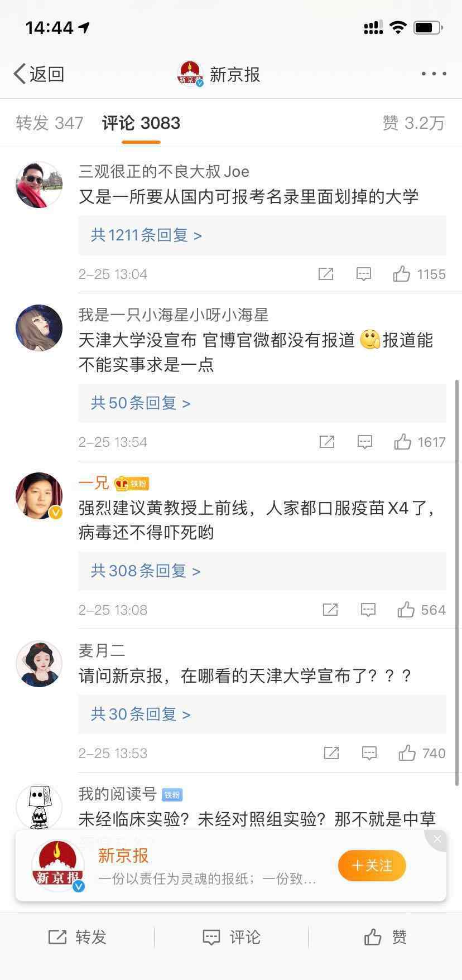
Task: Like the comment by 三观很正的不良大叔Joe
Action: point(402,274)
